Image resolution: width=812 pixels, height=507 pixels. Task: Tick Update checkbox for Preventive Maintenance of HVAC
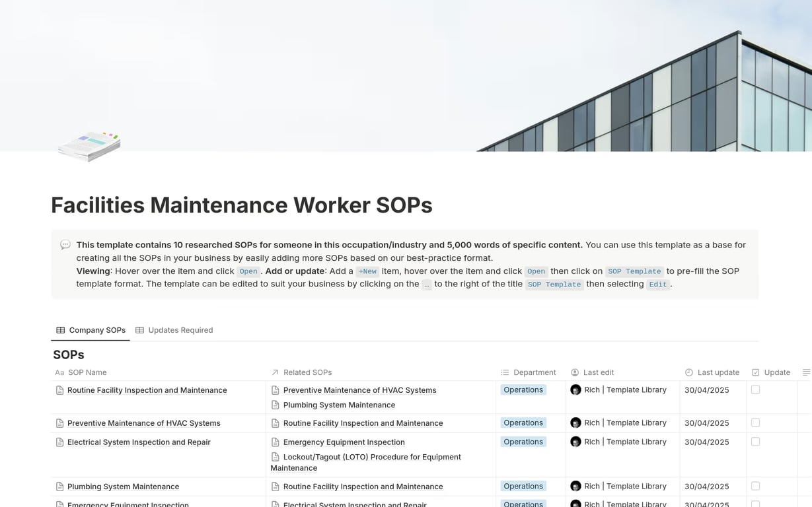pos(756,422)
